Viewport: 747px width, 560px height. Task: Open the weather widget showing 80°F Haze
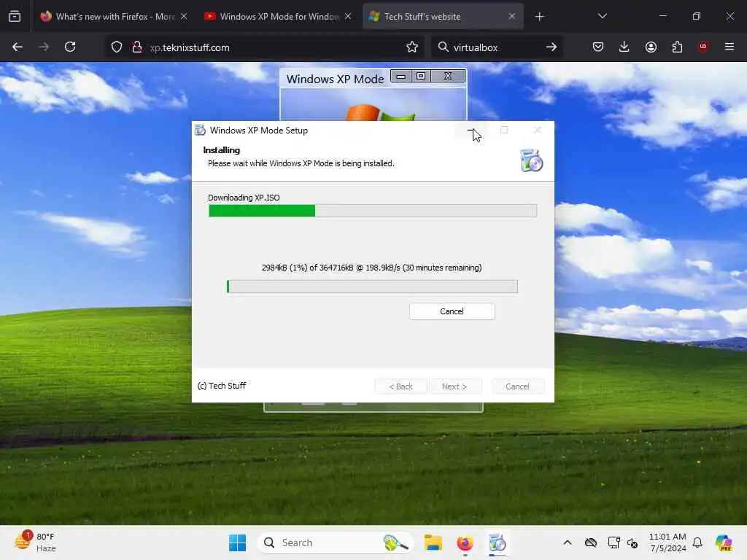pos(34,542)
